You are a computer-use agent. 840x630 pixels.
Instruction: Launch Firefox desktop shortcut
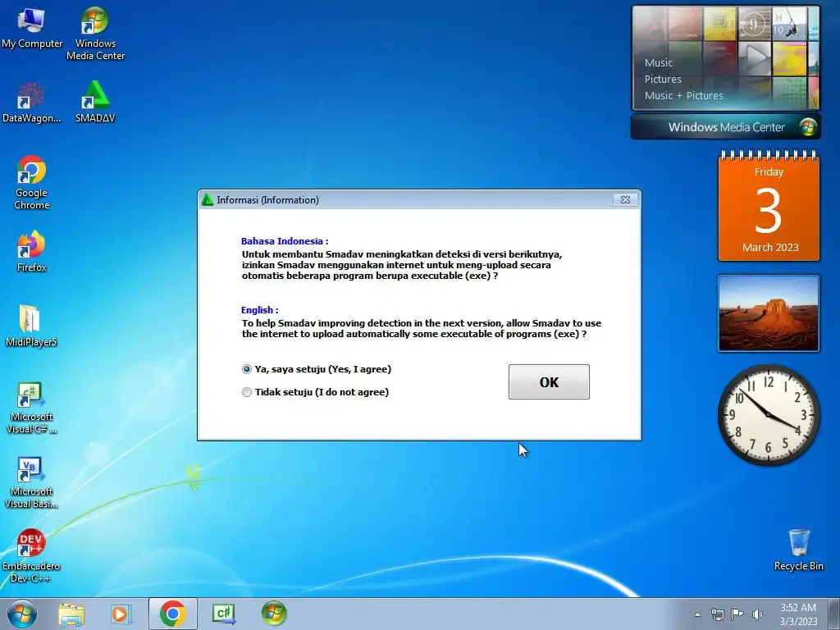(31, 251)
